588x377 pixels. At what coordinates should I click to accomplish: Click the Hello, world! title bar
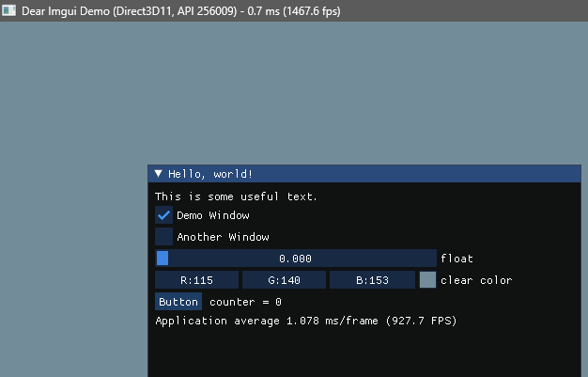click(364, 174)
